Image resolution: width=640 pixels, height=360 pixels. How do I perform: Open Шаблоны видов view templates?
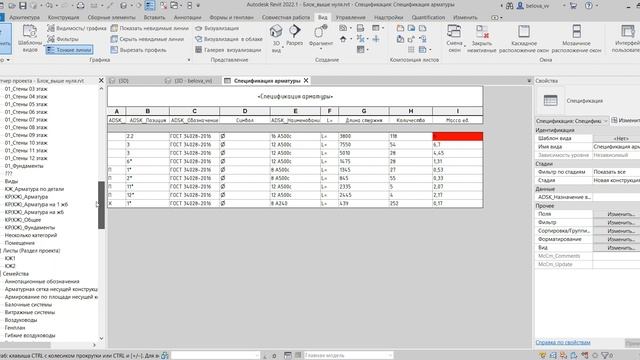click(x=30, y=39)
